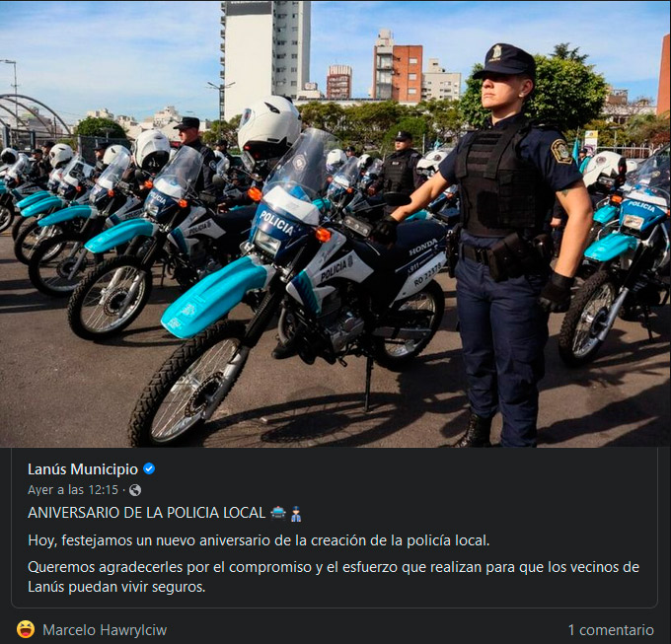Select the 'ANIVERSARIO DE LA POLICIA LOCAL' heading
671x644 pixels.
(x=146, y=513)
